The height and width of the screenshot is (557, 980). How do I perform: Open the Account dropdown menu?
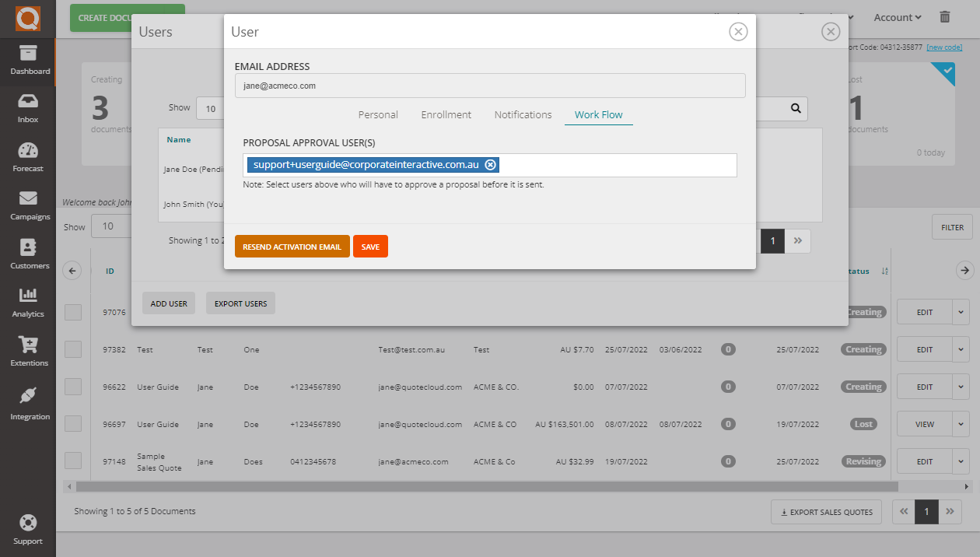[x=896, y=16]
